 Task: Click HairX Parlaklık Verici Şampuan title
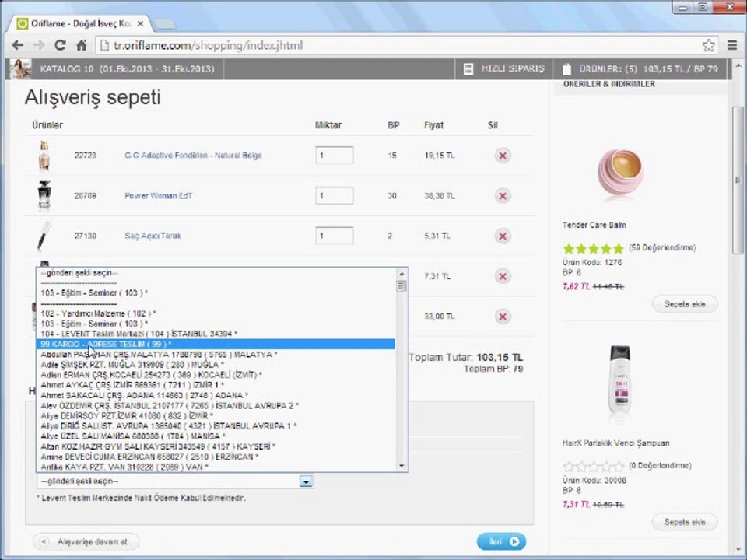[615, 443]
